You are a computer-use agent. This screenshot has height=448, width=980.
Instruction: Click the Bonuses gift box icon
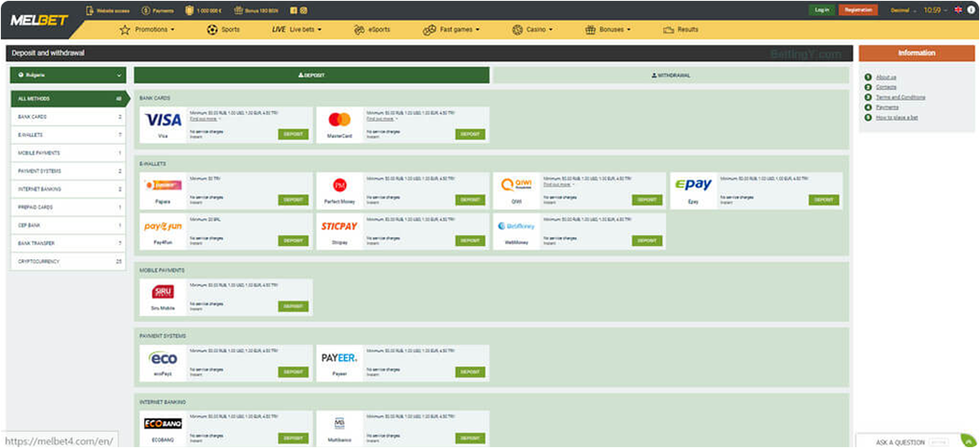point(590,29)
